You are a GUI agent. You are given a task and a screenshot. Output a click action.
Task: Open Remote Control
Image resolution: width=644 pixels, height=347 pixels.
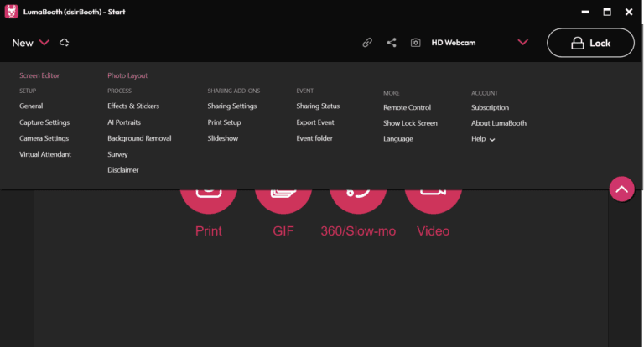(x=407, y=107)
